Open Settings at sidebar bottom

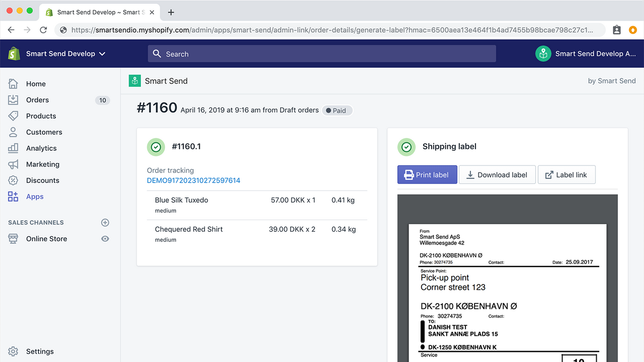pos(40,351)
